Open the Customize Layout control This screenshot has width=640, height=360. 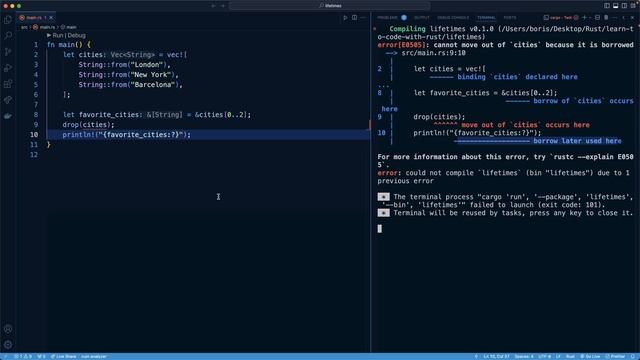click(x=633, y=6)
